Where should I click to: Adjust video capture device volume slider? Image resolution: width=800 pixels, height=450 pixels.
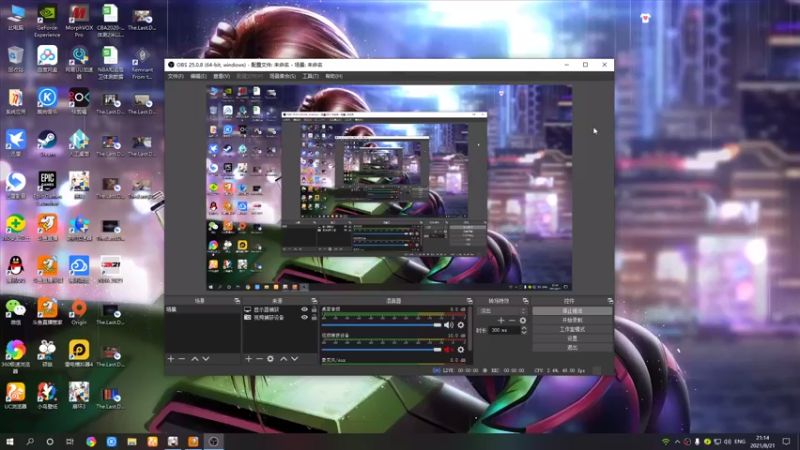click(x=381, y=349)
